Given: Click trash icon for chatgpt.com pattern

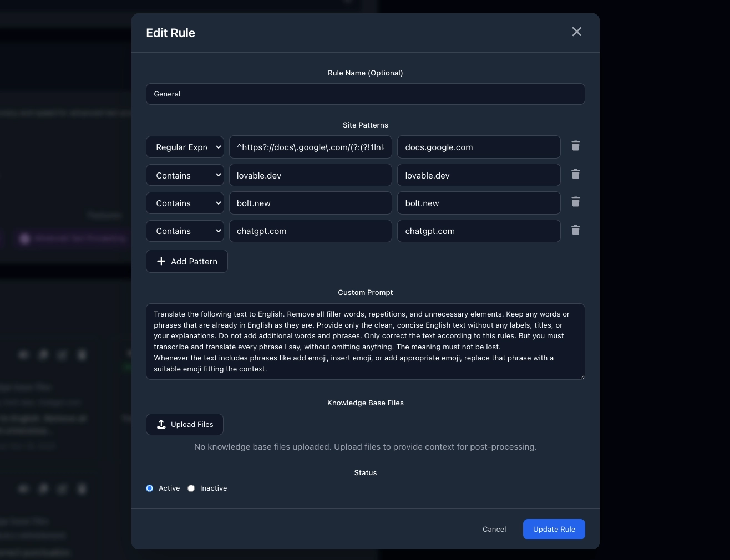Looking at the screenshot, I should pos(575,230).
